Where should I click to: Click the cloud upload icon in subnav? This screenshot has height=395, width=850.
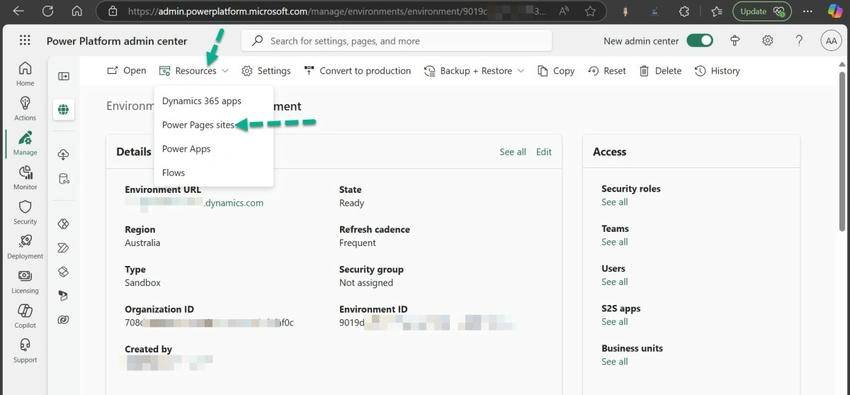63,155
